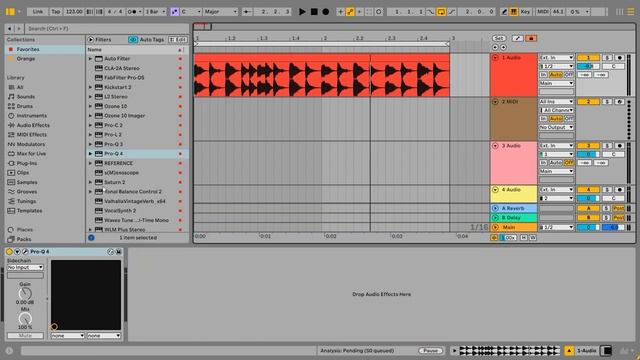Activate Draw Mode pencil
Viewport: 640px width, 360px height.
click(504, 12)
